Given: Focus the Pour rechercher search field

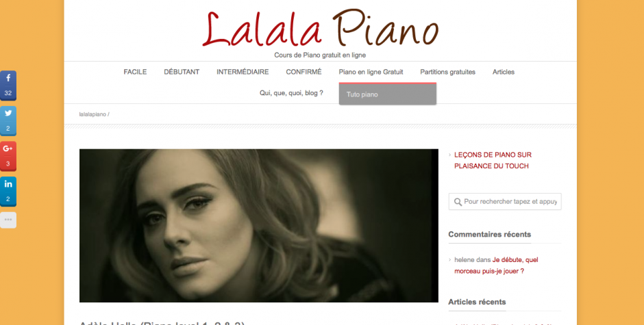Looking at the screenshot, I should pyautogui.click(x=505, y=202).
